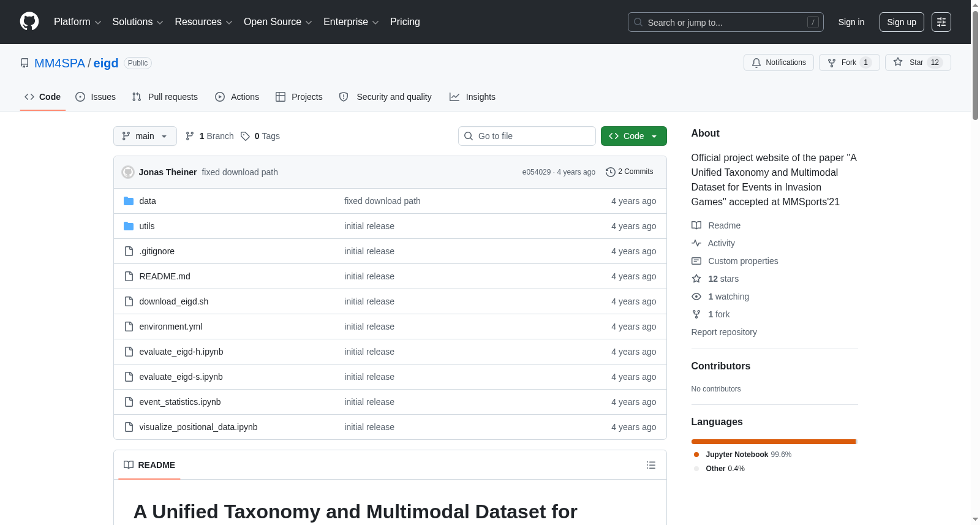
Task: Click the Go to file input
Action: [527, 136]
